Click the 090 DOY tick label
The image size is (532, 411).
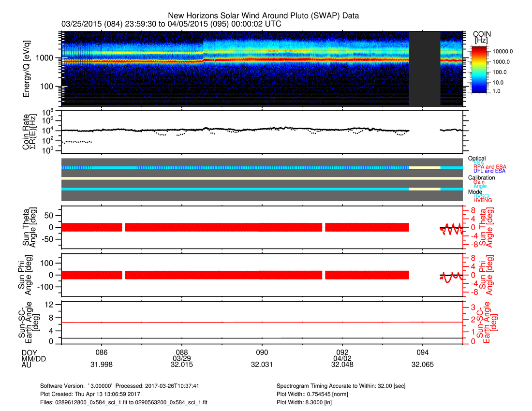(x=262, y=352)
